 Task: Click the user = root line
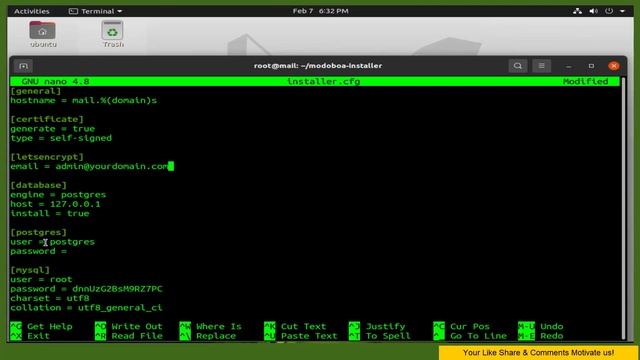tap(41, 279)
